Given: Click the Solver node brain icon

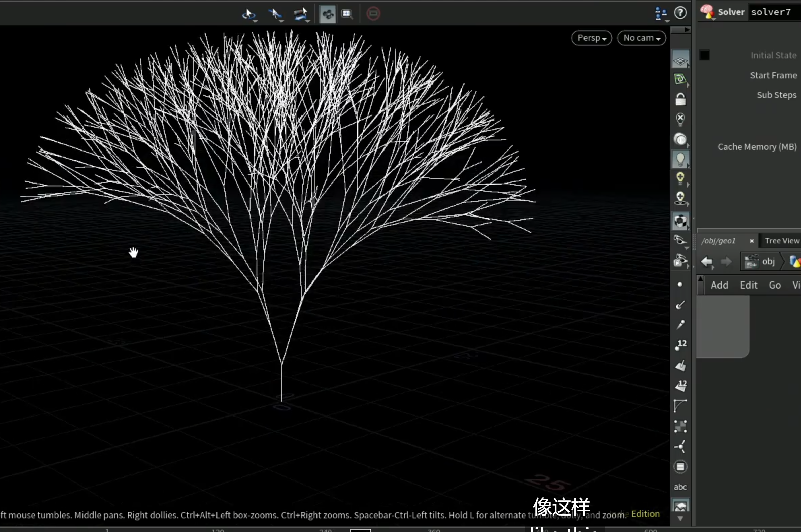Looking at the screenshot, I should tap(707, 11).
